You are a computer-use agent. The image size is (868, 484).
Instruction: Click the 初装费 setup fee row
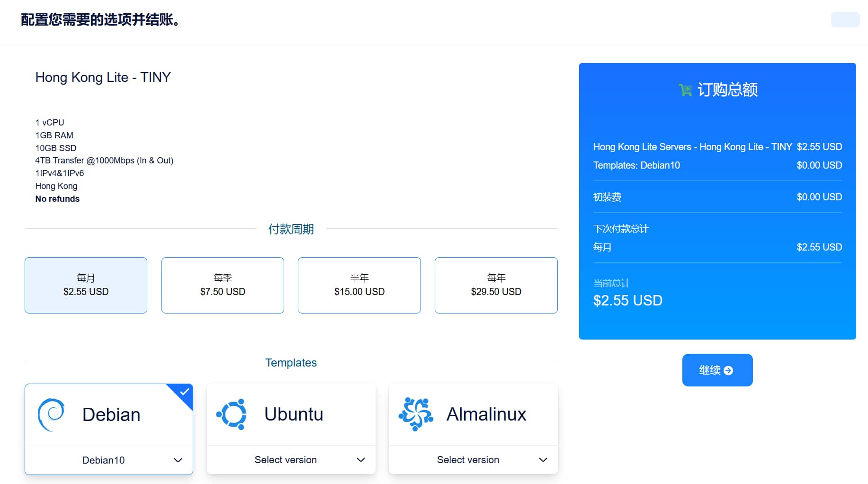pyautogui.click(x=717, y=197)
